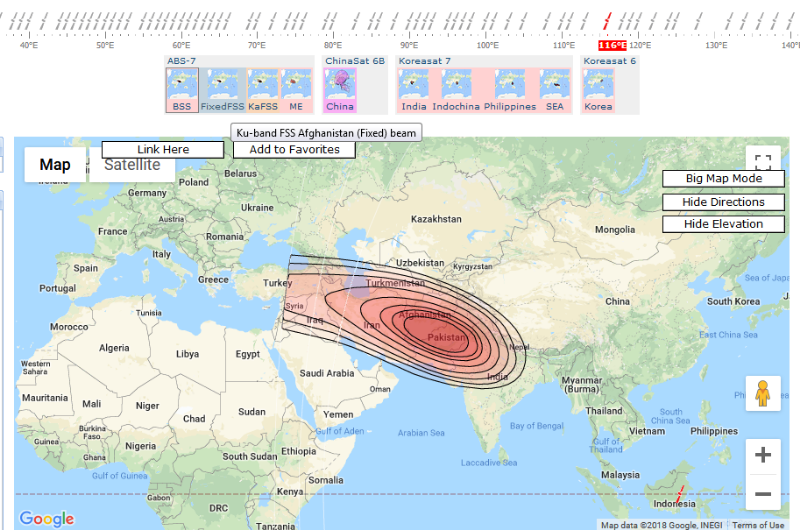The width and height of the screenshot is (800, 530).
Task: Toggle fullscreen map view icon
Action: (763, 161)
